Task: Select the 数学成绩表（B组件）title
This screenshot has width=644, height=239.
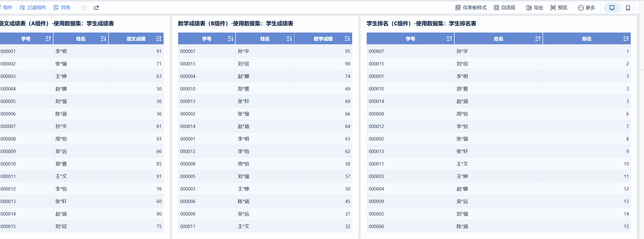Action: point(236,23)
